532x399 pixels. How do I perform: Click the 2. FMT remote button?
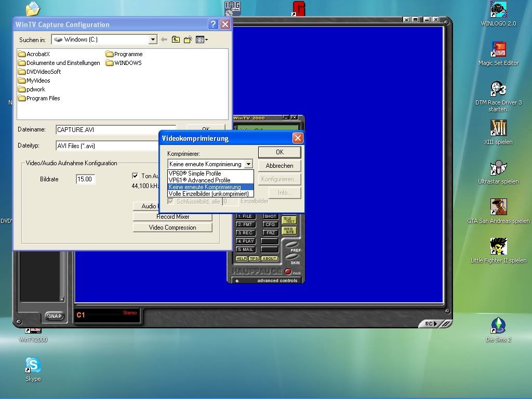coord(245,224)
